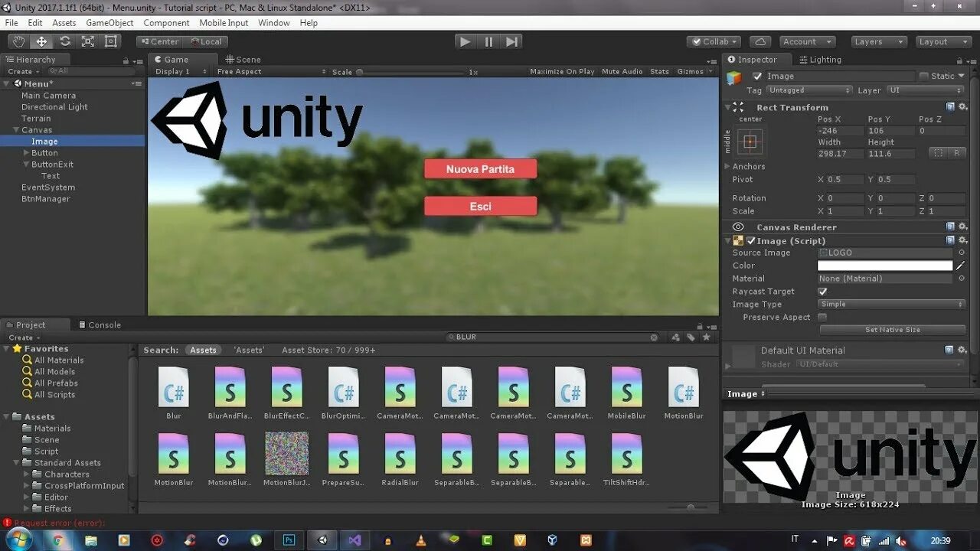Viewport: 980px width, 551px height.
Task: Enable the Static checkbox
Action: pyautogui.click(x=923, y=76)
